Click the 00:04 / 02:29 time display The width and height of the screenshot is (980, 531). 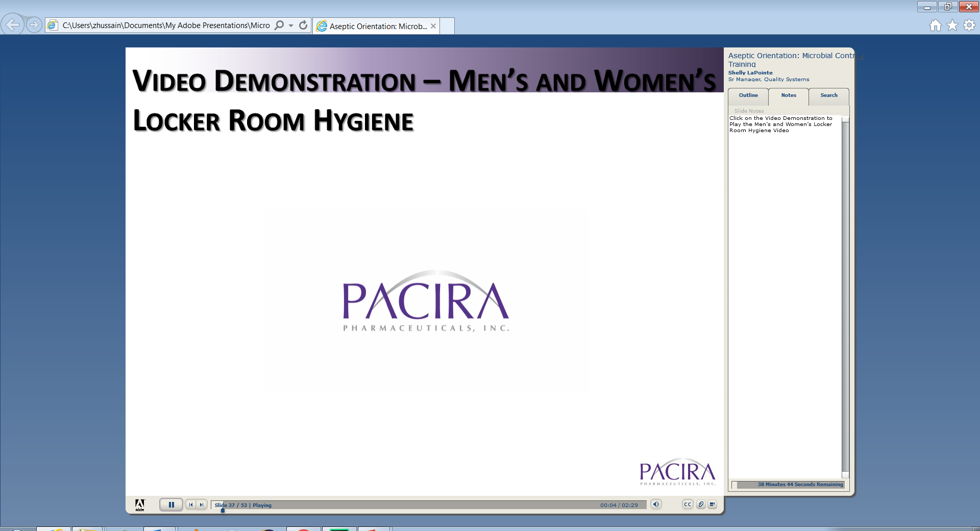(x=619, y=505)
